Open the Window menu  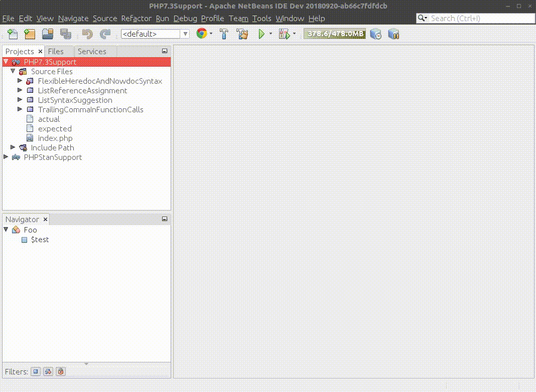[x=290, y=19]
